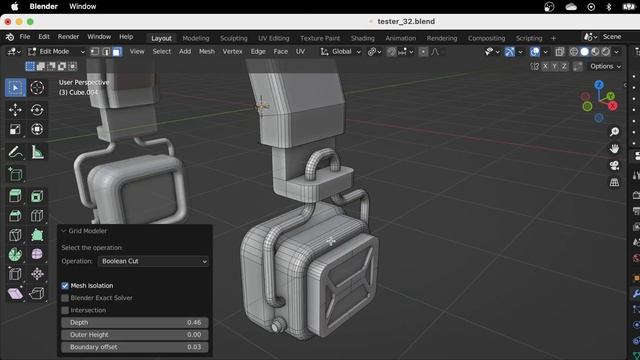Viewport: 640px width, 360px height.
Task: Pick the Shrink/Fatten tool
Action: 37,274
